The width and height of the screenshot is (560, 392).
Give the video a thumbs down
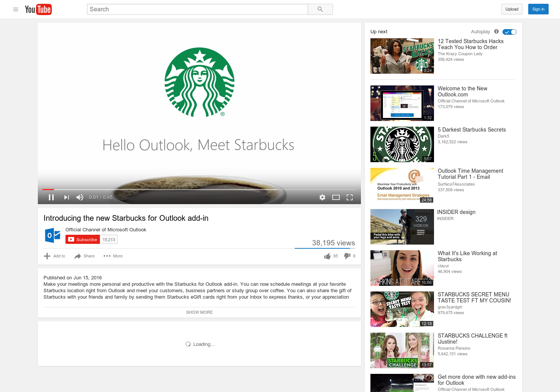click(346, 256)
